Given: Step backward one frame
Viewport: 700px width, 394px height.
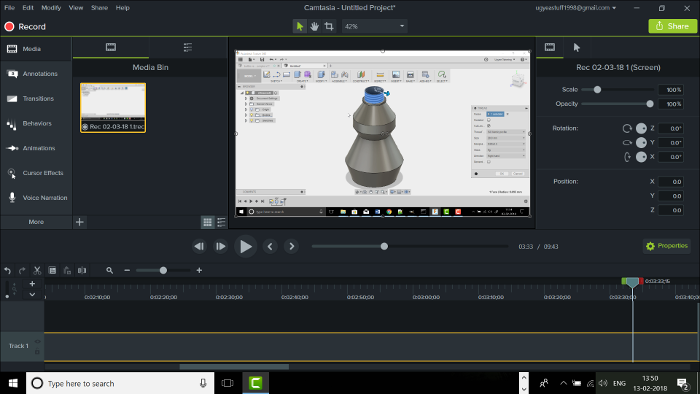Looking at the screenshot, I should (x=199, y=246).
